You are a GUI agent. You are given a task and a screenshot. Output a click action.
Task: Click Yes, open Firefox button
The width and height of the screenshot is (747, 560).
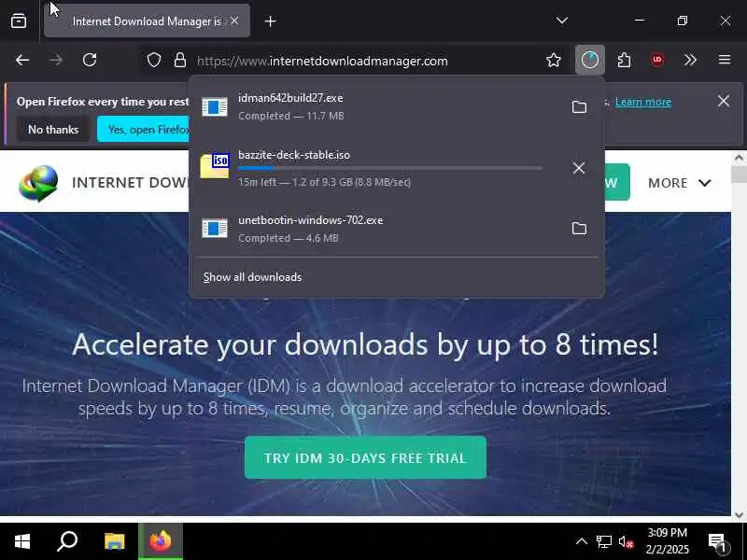[x=144, y=130]
